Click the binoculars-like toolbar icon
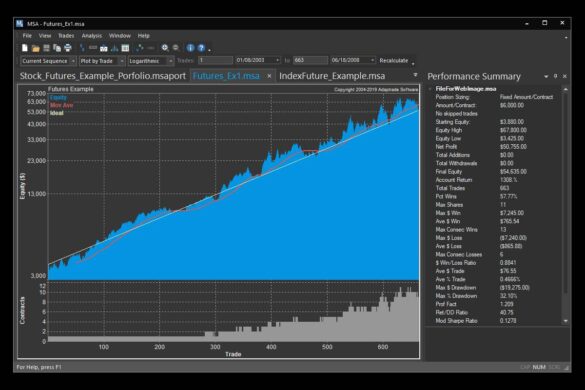The width and height of the screenshot is (585, 390). (104, 48)
